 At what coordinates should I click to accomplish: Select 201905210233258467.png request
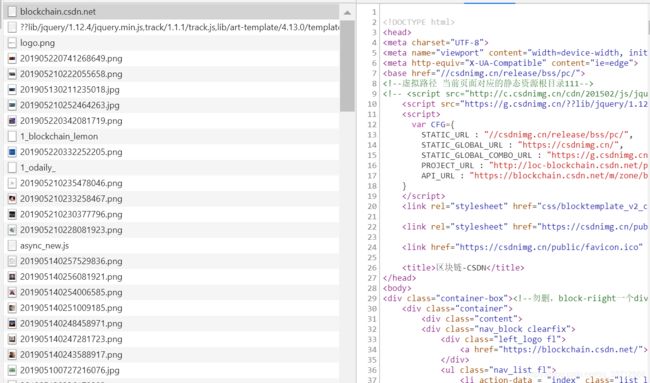171,199
